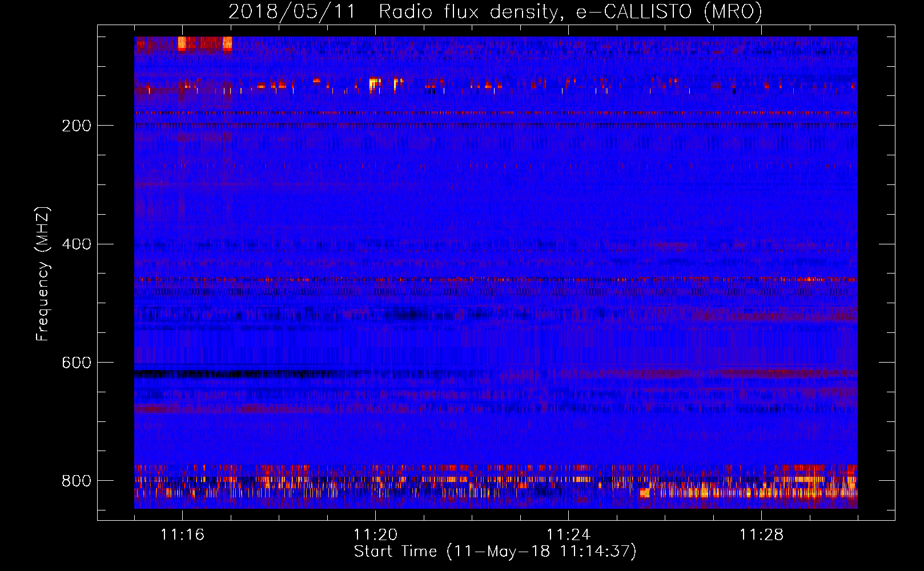
Task: Click the 600 MHz axis tick label
Action: [77, 363]
